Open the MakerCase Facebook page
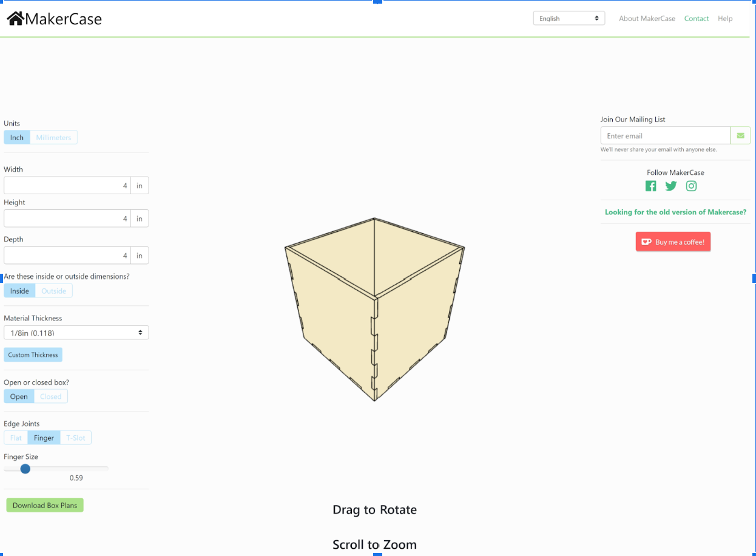 click(x=650, y=186)
